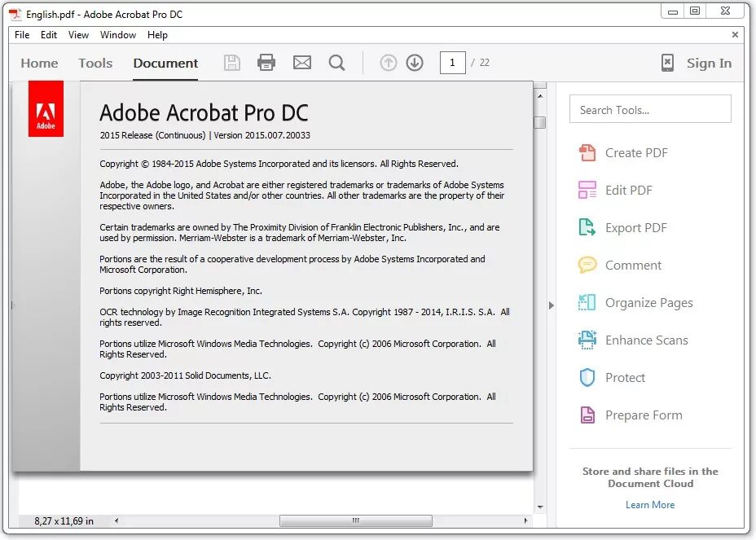Collapse the right tools pane arrow
This screenshot has height=540, width=756.
(x=551, y=305)
